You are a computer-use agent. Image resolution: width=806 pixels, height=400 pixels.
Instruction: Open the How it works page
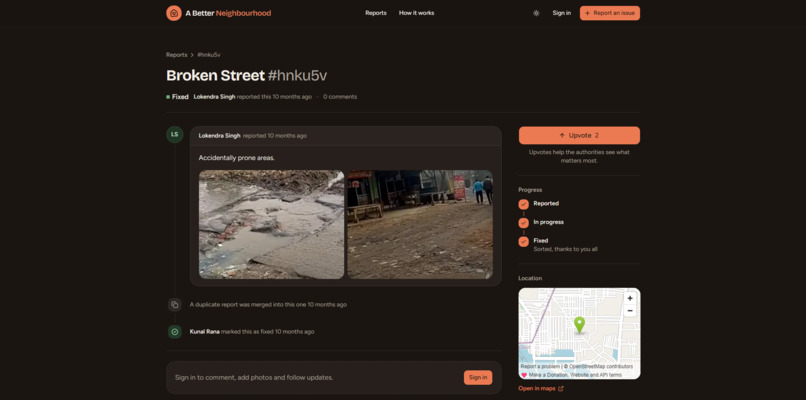416,13
